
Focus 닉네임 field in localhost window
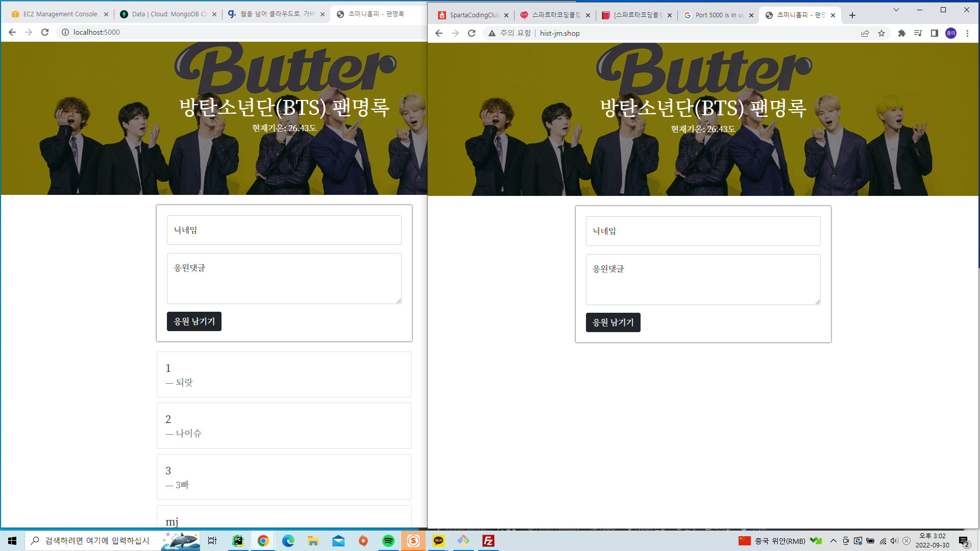pos(284,230)
